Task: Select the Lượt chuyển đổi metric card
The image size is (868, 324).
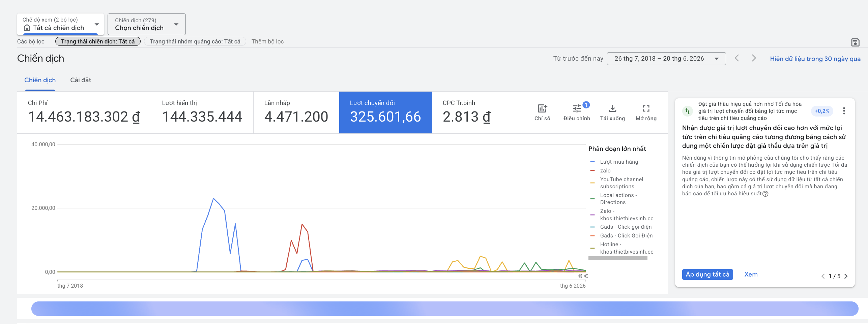Action: 385,112
